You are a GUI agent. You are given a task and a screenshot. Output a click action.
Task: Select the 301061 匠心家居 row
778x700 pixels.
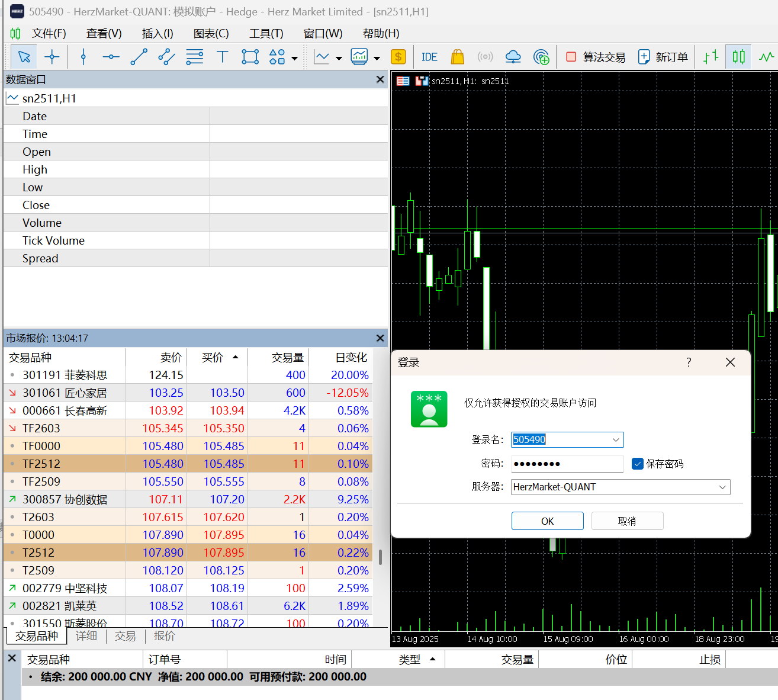click(x=188, y=393)
